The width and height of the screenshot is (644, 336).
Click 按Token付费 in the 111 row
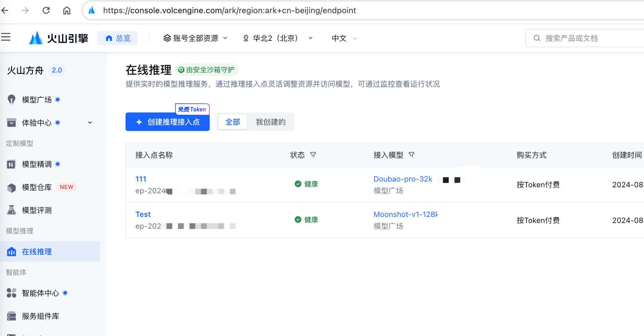click(538, 185)
